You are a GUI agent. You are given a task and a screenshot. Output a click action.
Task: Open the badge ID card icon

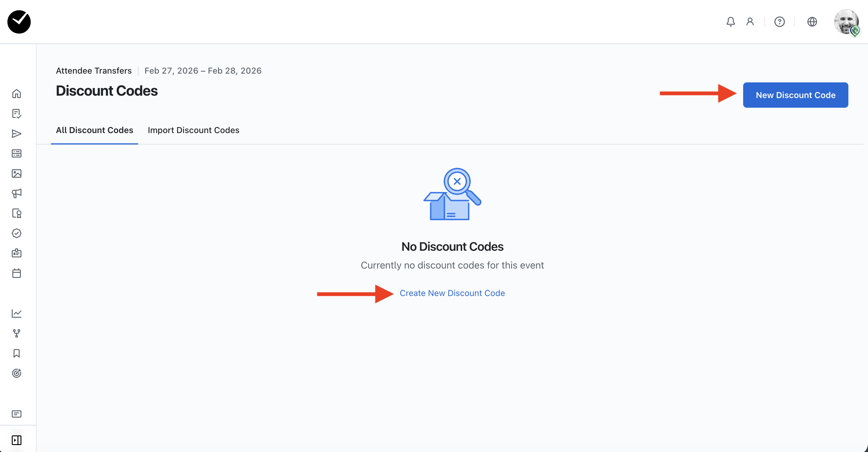(17, 253)
